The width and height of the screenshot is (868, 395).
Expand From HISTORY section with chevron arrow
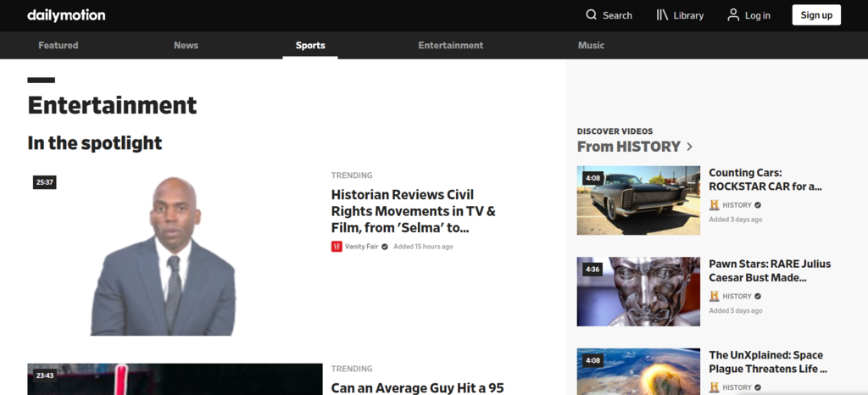tap(690, 147)
